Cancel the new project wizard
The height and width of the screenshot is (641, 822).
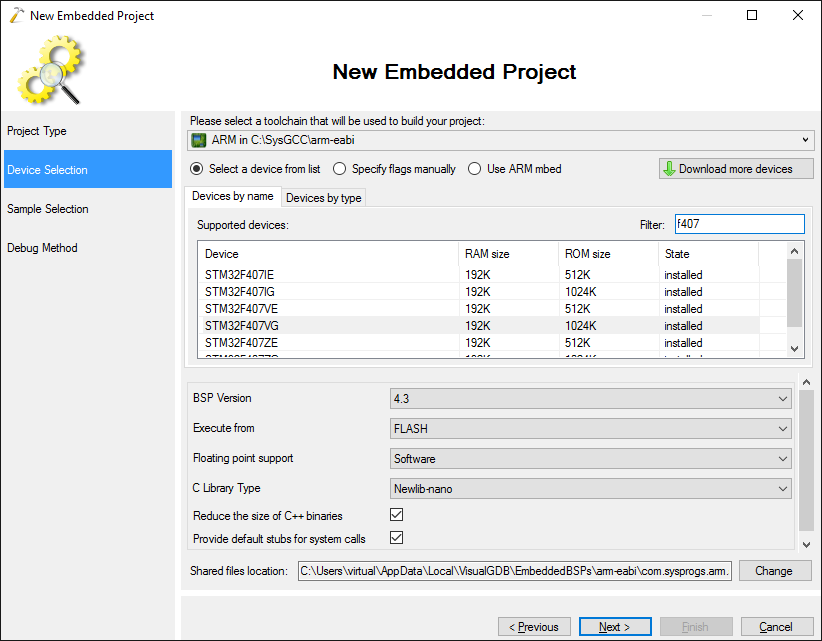tap(776, 627)
